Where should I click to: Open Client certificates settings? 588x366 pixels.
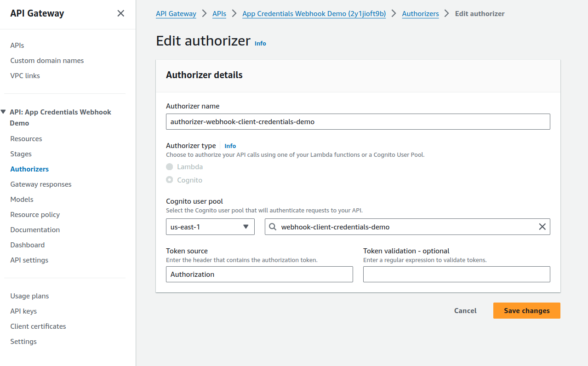point(38,326)
